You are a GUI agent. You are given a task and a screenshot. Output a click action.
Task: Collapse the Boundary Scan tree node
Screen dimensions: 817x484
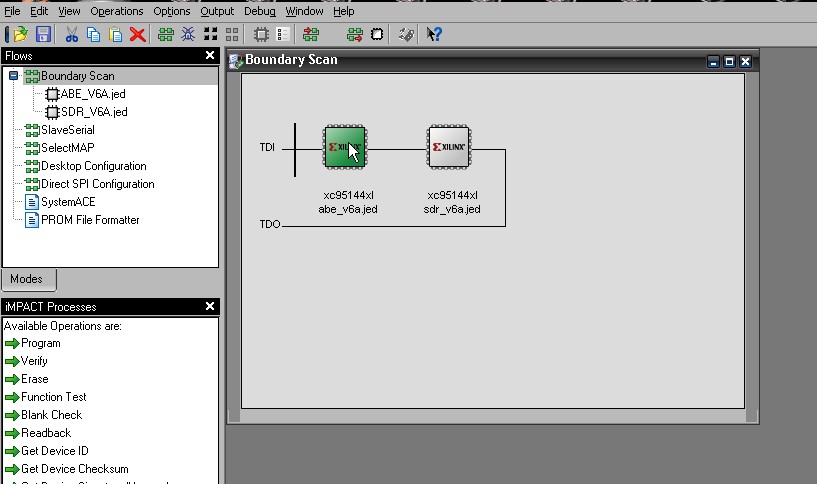point(14,76)
